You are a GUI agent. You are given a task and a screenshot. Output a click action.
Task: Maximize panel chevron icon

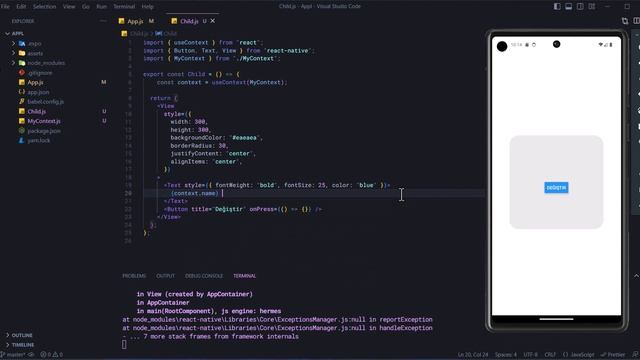click(x=636, y=276)
